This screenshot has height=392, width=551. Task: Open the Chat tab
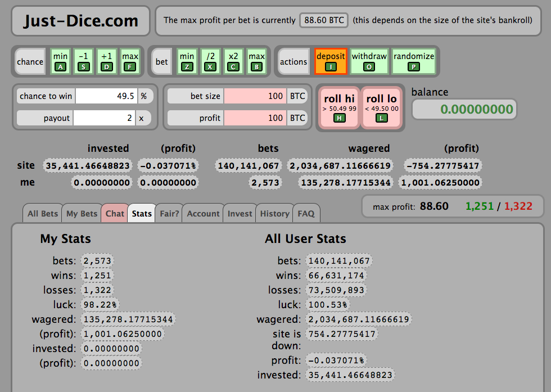point(115,213)
